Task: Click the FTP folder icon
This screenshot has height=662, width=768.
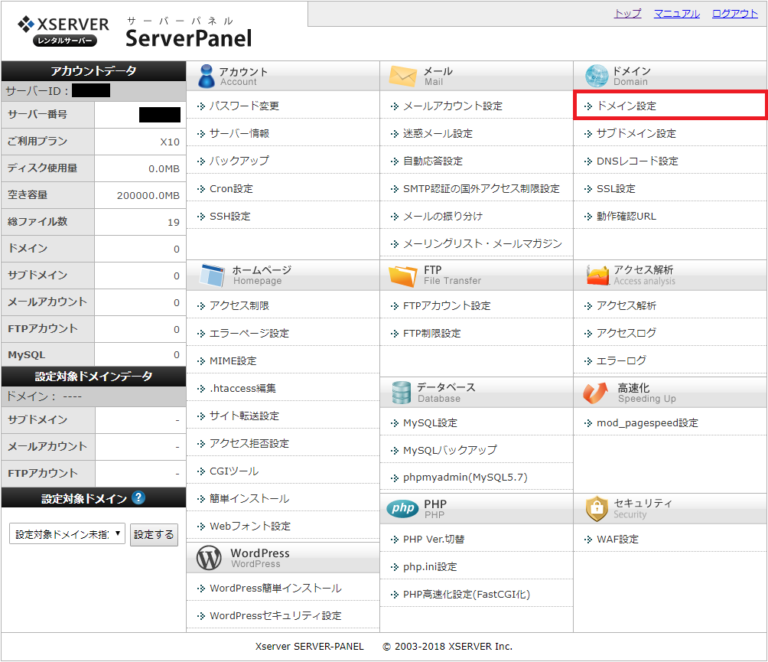Action: click(x=402, y=275)
